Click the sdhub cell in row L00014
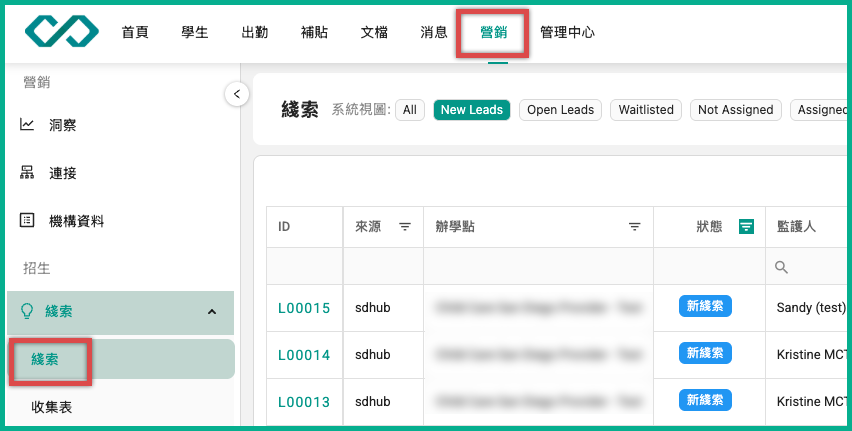Image resolution: width=852 pixels, height=431 pixels. pos(373,354)
